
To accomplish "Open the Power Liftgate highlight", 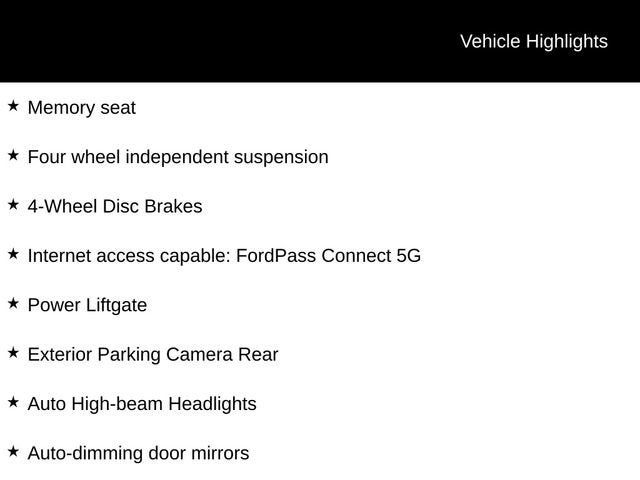I will pos(87,305).
